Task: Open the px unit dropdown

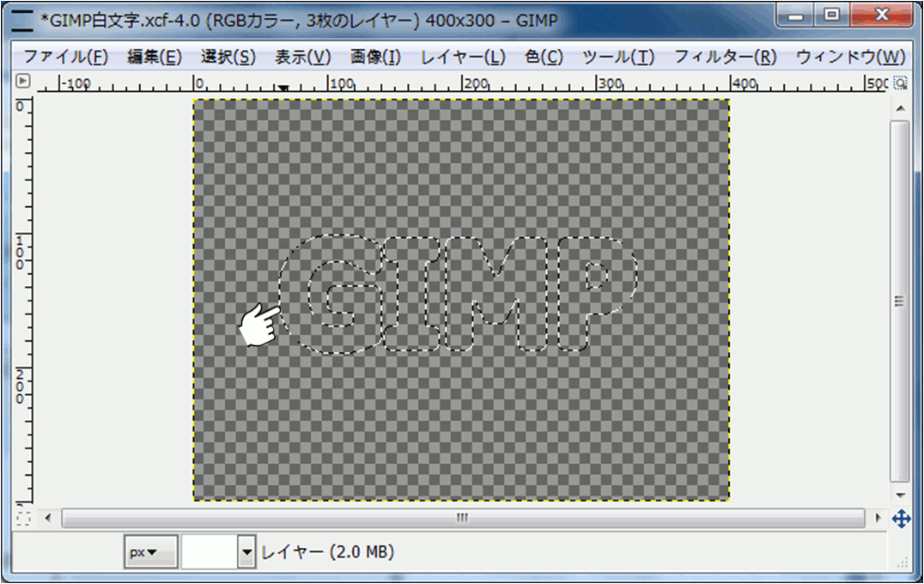Action: click(x=150, y=552)
